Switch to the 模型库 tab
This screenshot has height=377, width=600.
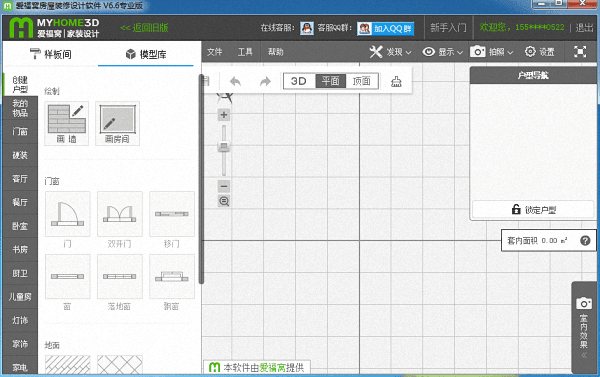tap(146, 54)
